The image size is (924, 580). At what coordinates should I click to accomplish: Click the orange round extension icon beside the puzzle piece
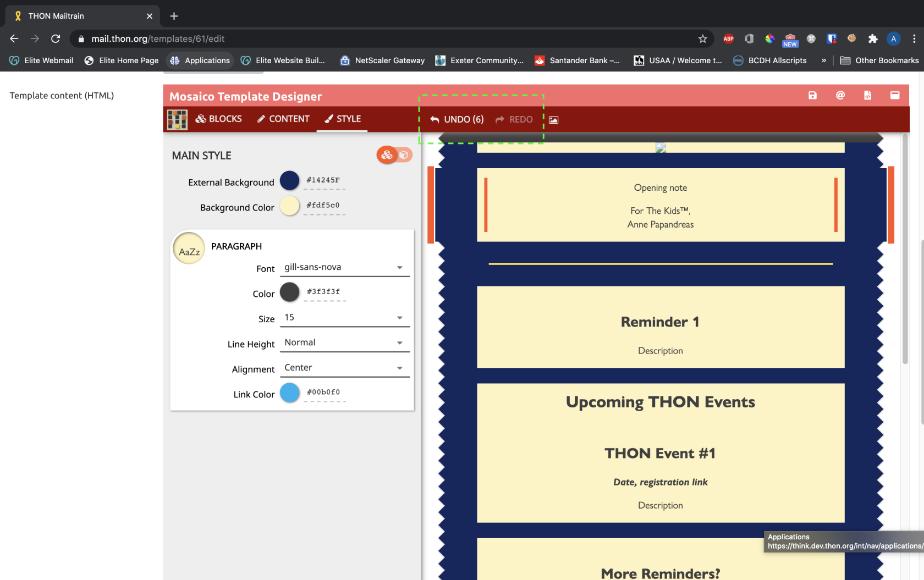tap(852, 38)
